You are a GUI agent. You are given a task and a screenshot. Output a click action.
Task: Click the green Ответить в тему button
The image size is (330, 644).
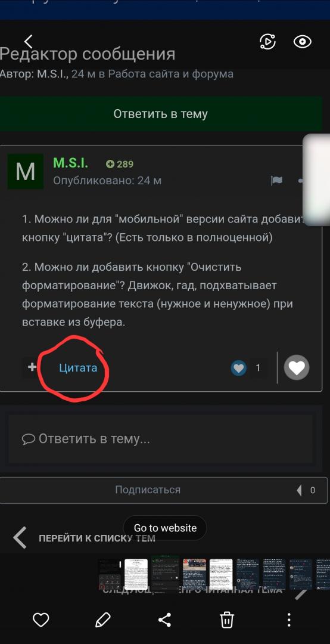[160, 114]
